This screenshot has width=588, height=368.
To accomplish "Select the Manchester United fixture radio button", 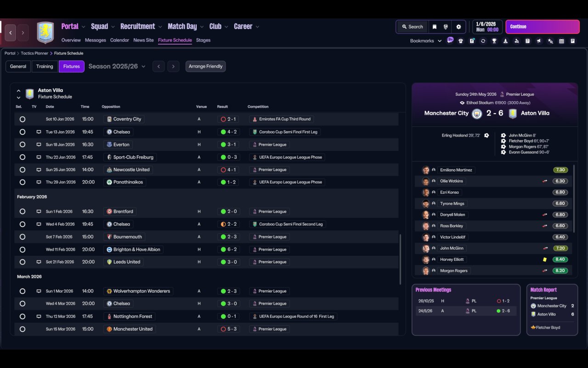I will [23, 329].
